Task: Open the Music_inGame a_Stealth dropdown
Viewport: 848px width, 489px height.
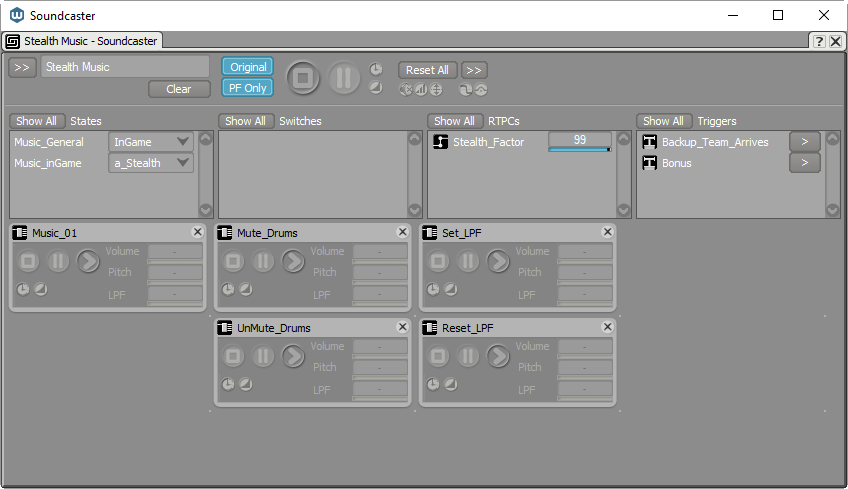Action: 151,163
